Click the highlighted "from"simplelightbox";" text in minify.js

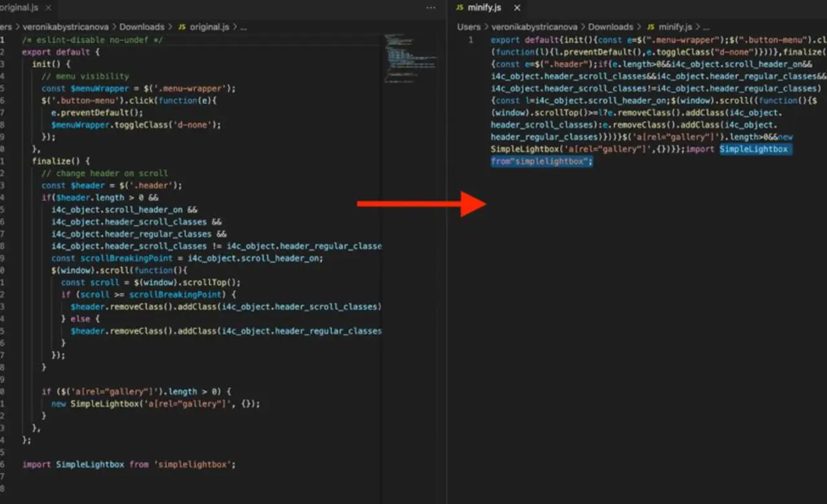coord(541,162)
